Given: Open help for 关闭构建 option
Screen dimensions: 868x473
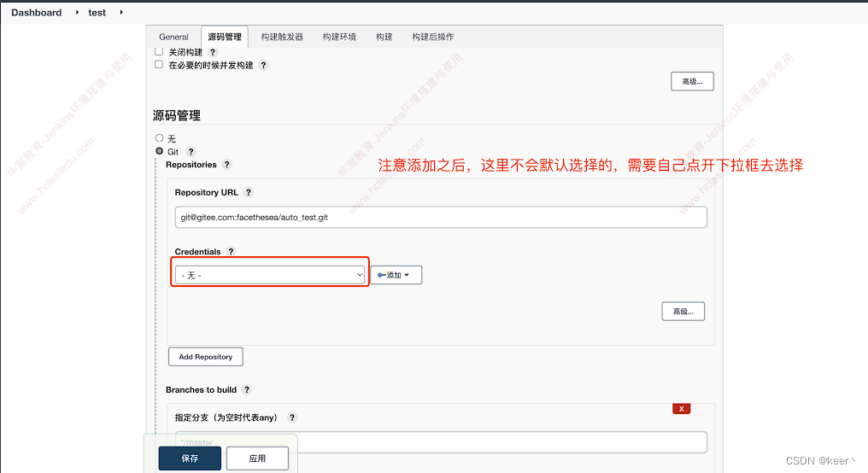Looking at the screenshot, I should [213, 52].
